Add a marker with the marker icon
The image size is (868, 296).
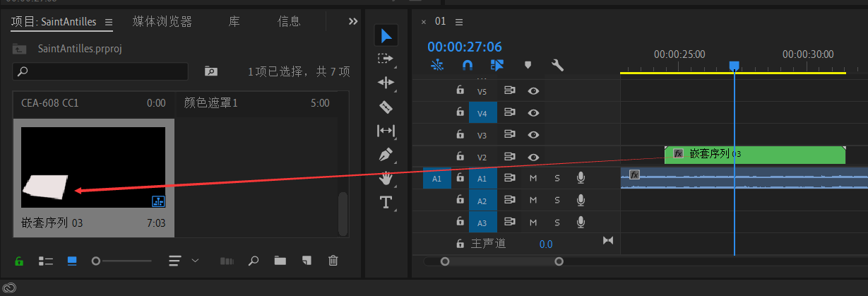pos(528,65)
